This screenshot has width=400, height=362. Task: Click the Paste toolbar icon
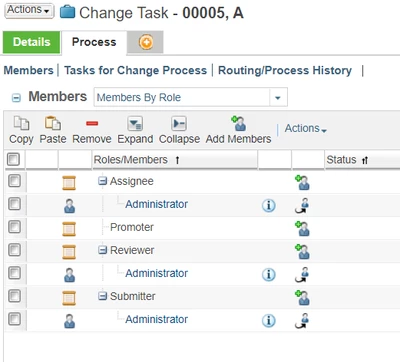coord(53,123)
